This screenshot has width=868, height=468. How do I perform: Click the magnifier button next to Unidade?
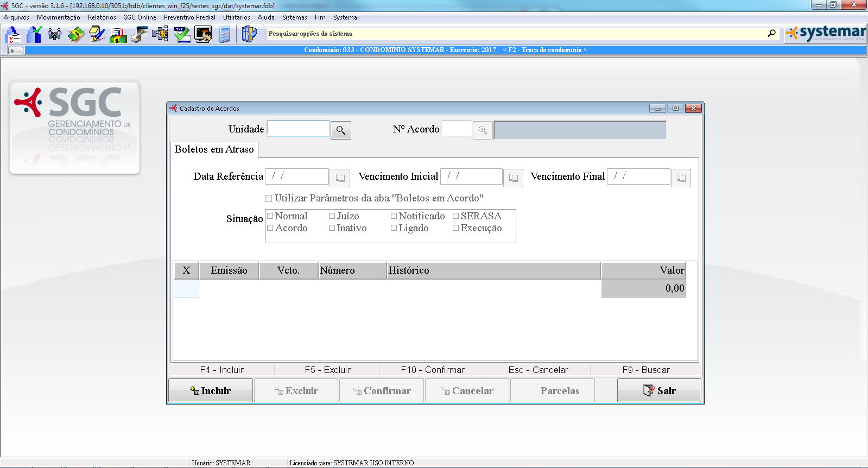point(341,130)
